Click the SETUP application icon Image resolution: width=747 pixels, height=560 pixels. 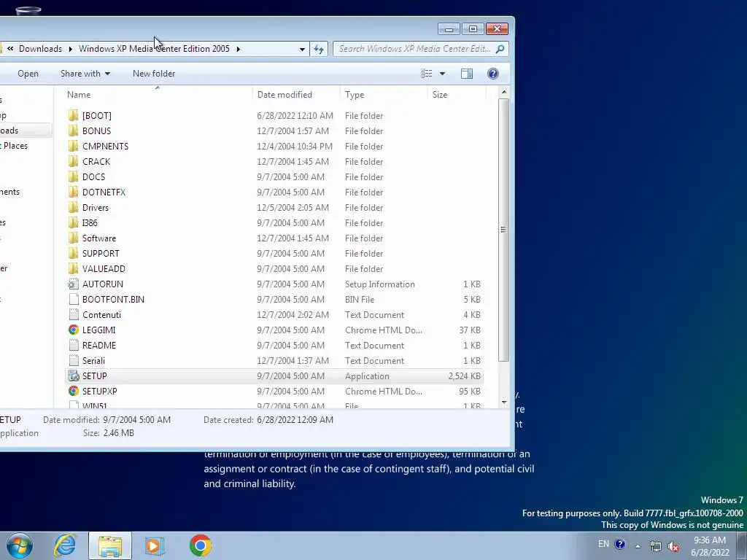point(73,376)
